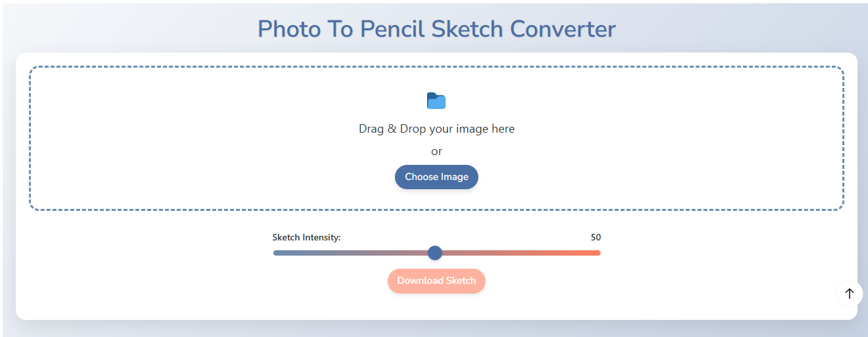This screenshot has height=337, width=868.
Task: Click the word "Intensity" in the slider label
Action: (x=321, y=237)
